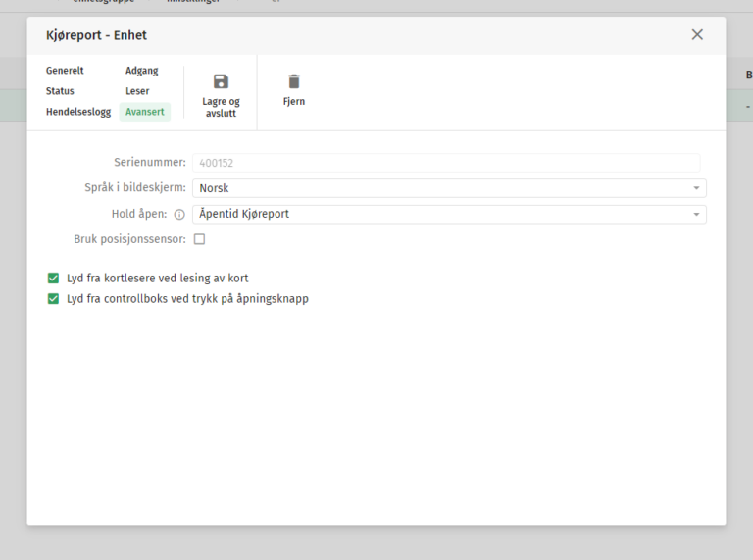Image resolution: width=753 pixels, height=560 pixels.
Task: Click the Kjøreport - Enhet dialog title
Action: [x=96, y=35]
